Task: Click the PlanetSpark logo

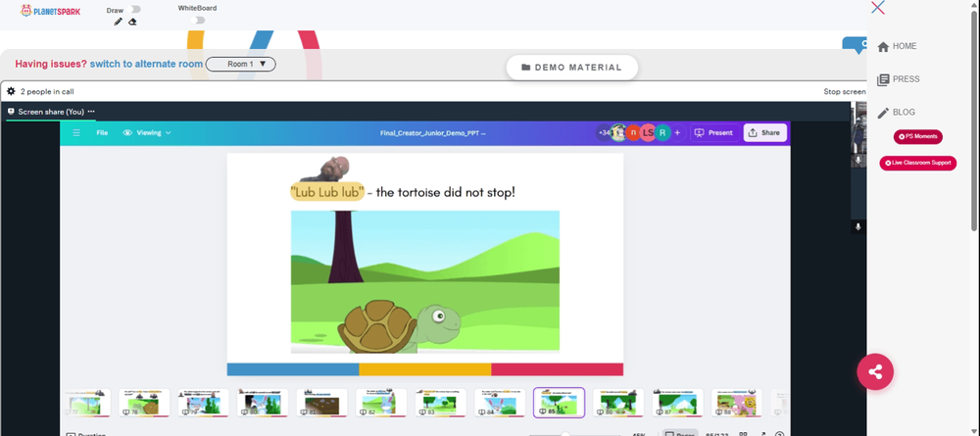Action: (50, 11)
